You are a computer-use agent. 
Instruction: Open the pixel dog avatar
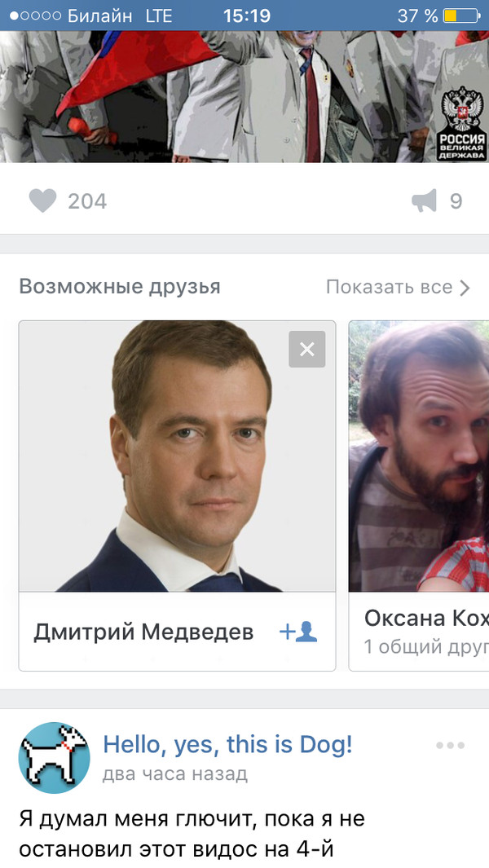click(x=55, y=758)
